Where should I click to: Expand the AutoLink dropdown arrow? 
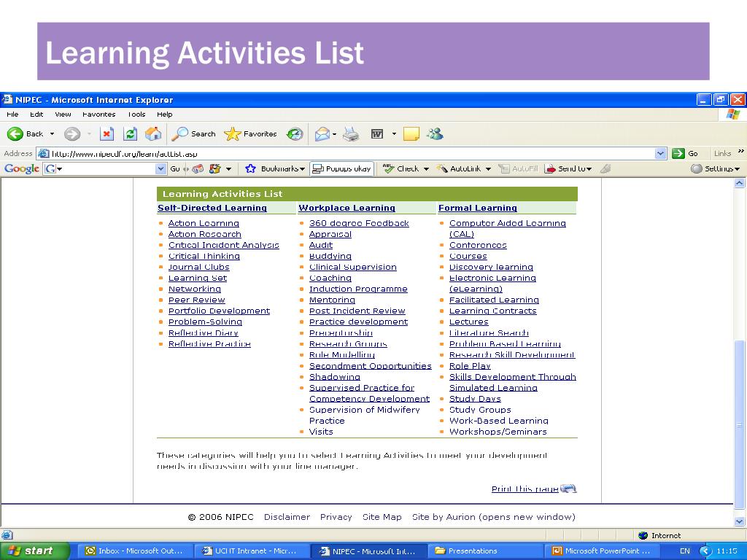click(x=488, y=169)
